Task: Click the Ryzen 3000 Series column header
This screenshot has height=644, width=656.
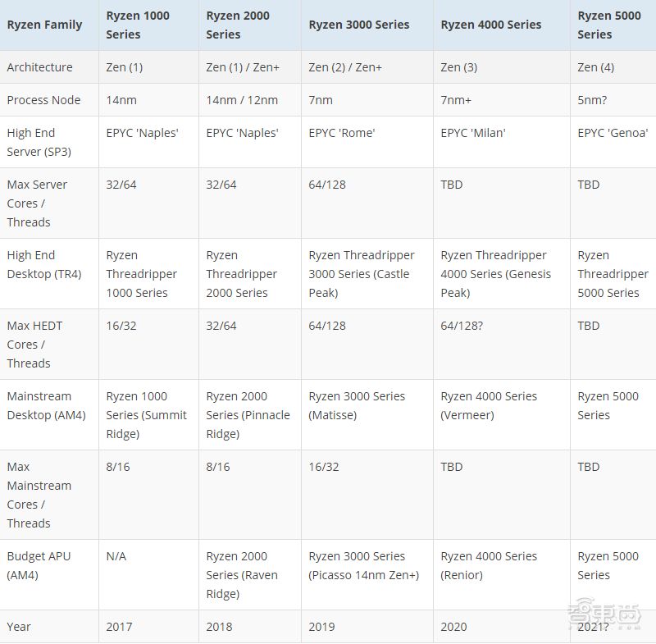Action: (359, 25)
